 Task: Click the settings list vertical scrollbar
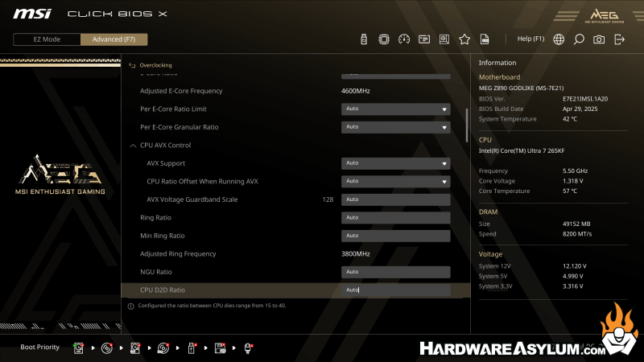coord(467,125)
